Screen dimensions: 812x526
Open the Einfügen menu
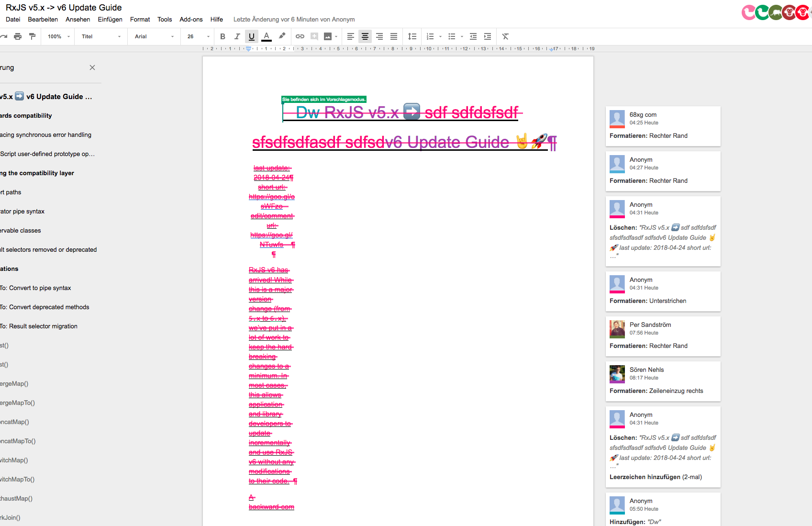(x=110, y=19)
